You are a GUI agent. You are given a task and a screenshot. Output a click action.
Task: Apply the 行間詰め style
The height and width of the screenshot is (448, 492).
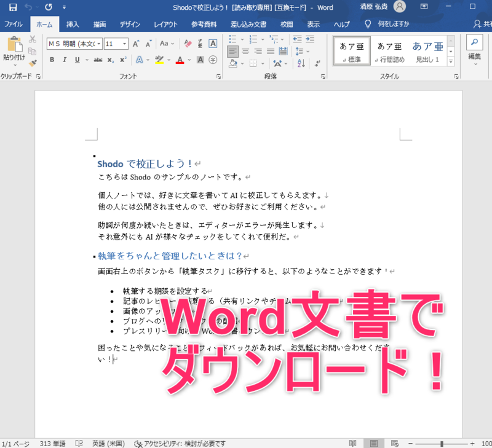[390, 51]
